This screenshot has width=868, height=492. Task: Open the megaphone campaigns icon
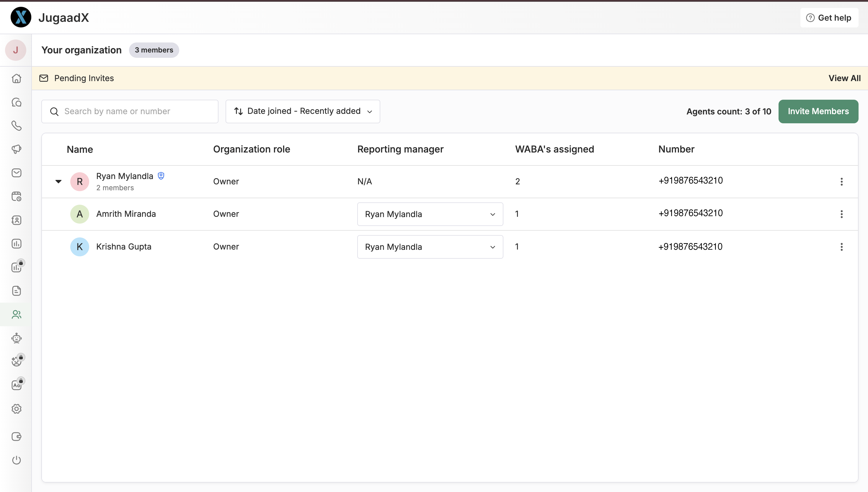point(16,149)
